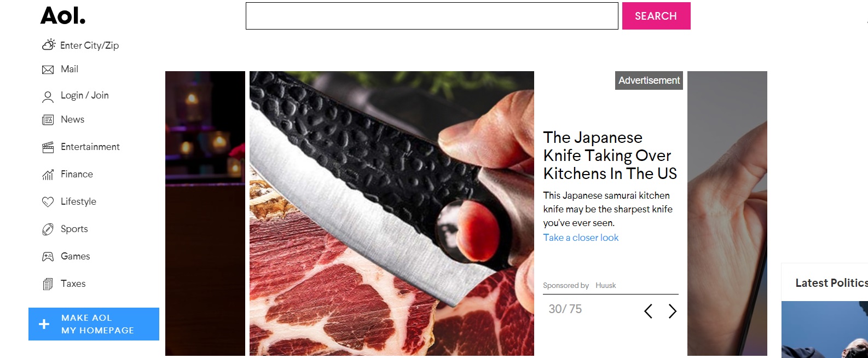This screenshot has width=868, height=358.
Task: Click the weather icon beside Enter City/Zip
Action: tap(49, 45)
